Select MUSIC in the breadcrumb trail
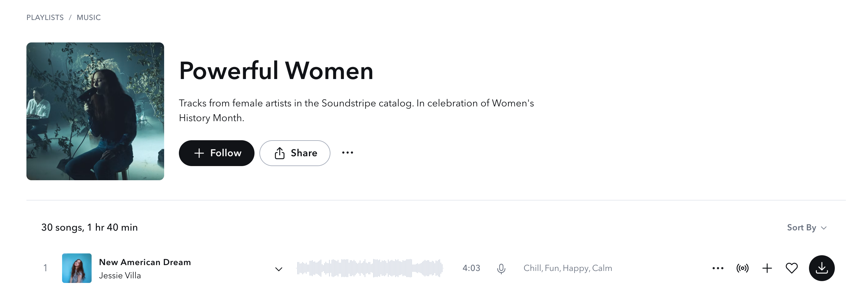 pyautogui.click(x=89, y=17)
